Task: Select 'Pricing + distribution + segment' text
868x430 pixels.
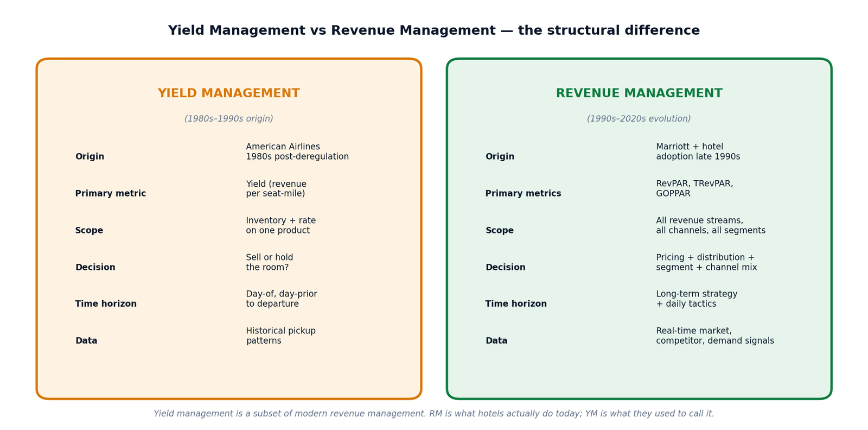Action: (706, 263)
